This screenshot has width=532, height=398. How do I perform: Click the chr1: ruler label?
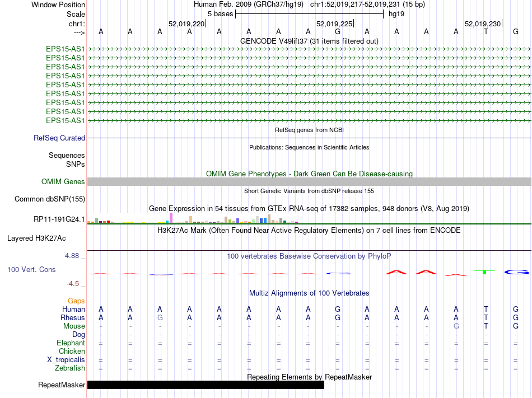click(x=77, y=24)
